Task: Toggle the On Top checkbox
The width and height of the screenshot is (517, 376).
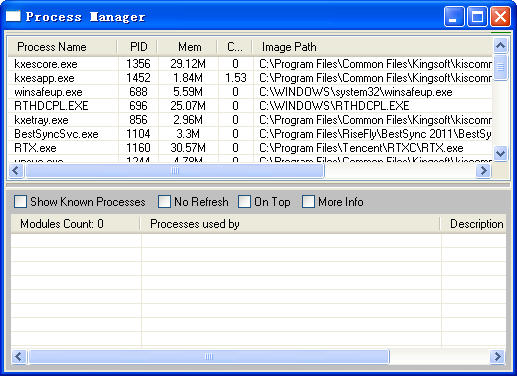Action: click(x=244, y=202)
